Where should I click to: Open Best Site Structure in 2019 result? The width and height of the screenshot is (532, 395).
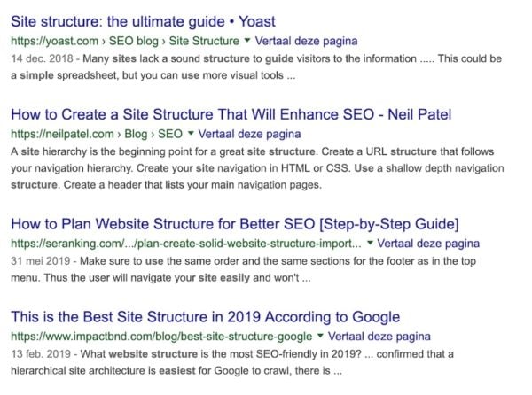(205, 316)
